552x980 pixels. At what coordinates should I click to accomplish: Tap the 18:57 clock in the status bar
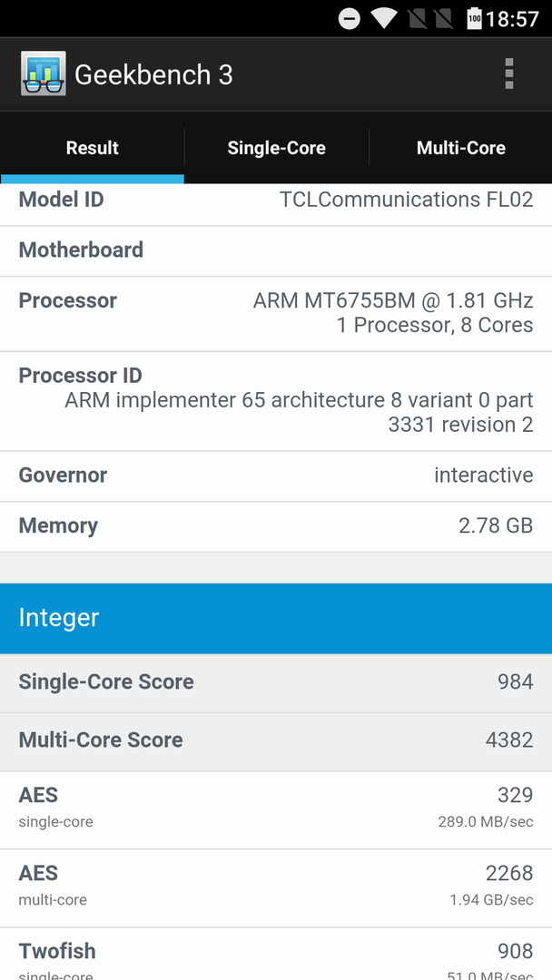(512, 19)
